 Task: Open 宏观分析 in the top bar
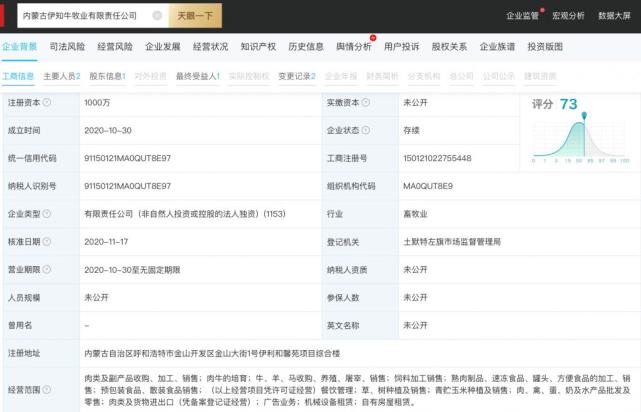(x=568, y=16)
